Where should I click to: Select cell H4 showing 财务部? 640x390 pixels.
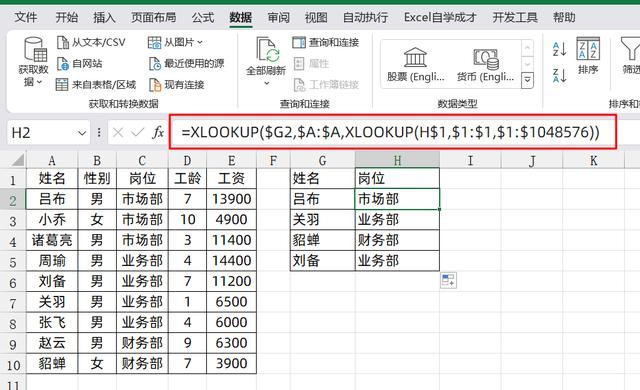[x=397, y=240]
